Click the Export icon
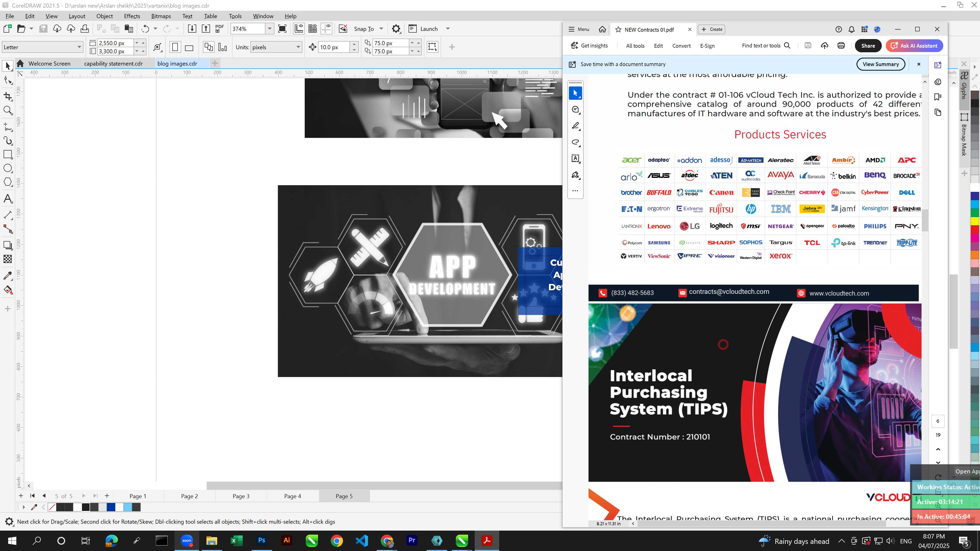This screenshot has width=980, height=551. click(206, 29)
